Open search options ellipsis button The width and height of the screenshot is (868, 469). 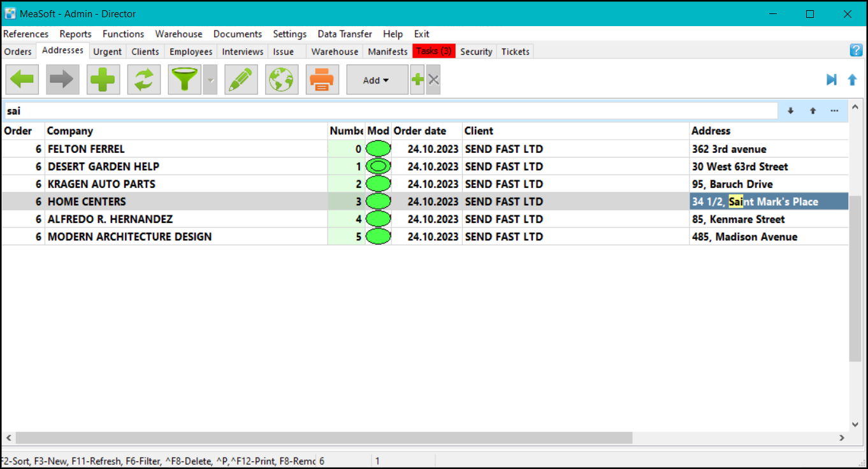(834, 111)
